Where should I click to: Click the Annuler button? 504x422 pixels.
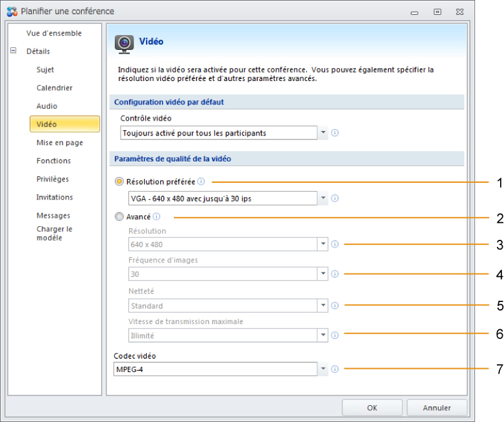tap(437, 408)
